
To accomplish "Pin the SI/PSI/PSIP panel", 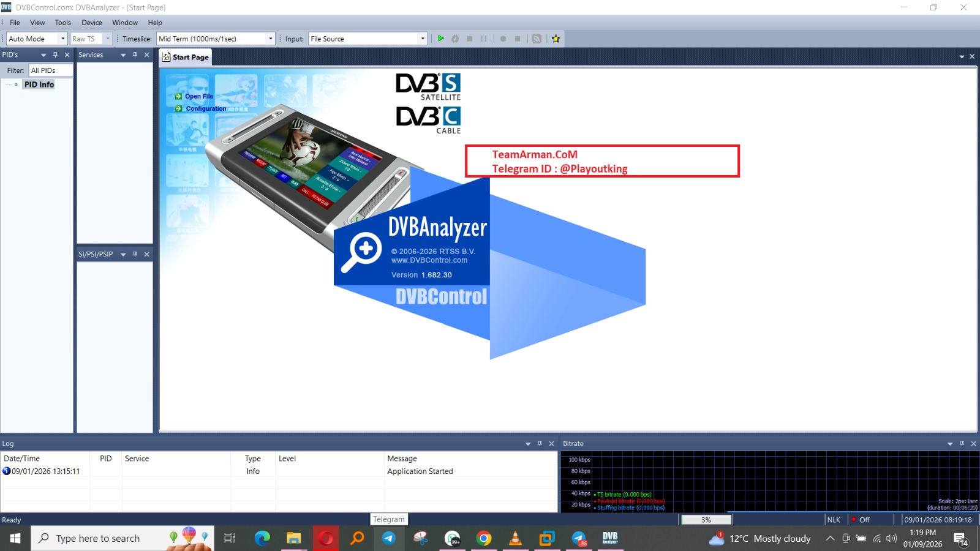I will [135, 254].
